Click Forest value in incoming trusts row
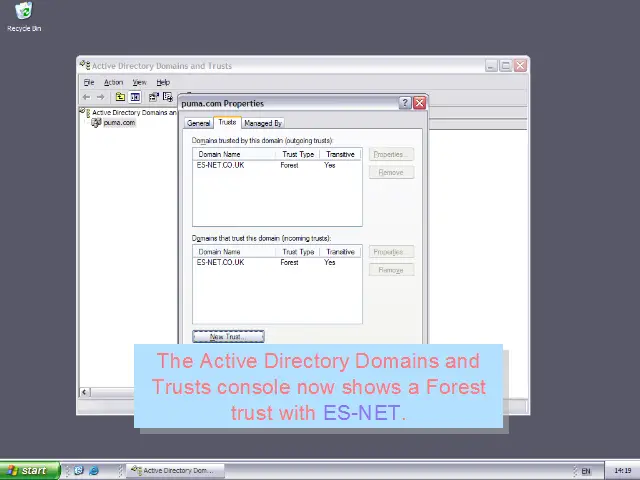Screen dimensions: 640x480 click(289, 262)
